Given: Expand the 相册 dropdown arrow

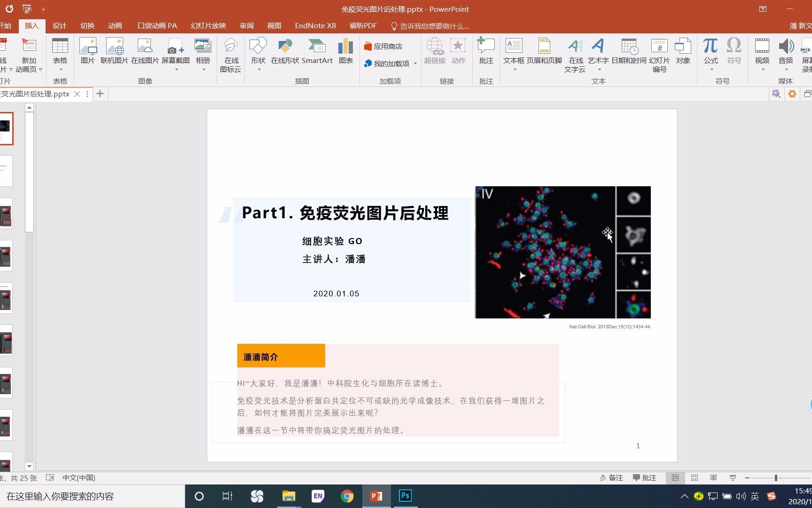Looking at the screenshot, I should 204,70.
